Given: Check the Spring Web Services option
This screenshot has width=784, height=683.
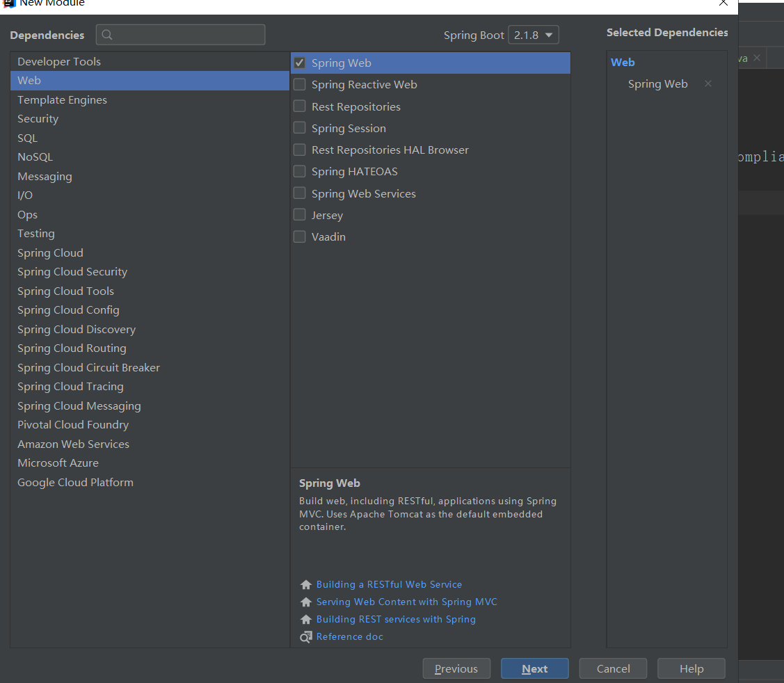Looking at the screenshot, I should click(x=300, y=193).
